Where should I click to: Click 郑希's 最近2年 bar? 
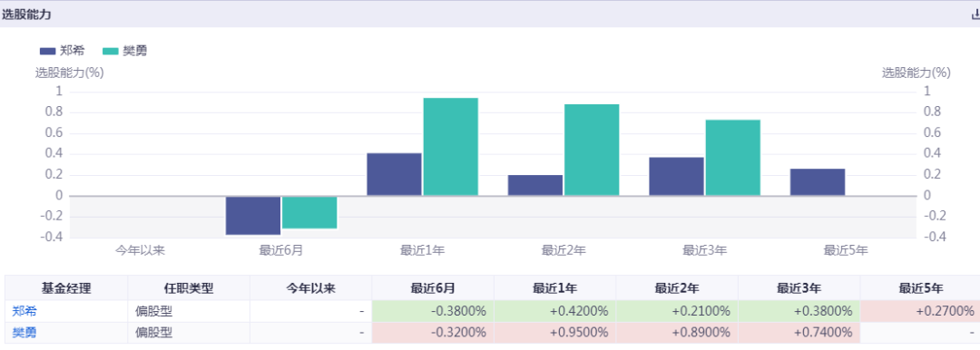pos(535,185)
